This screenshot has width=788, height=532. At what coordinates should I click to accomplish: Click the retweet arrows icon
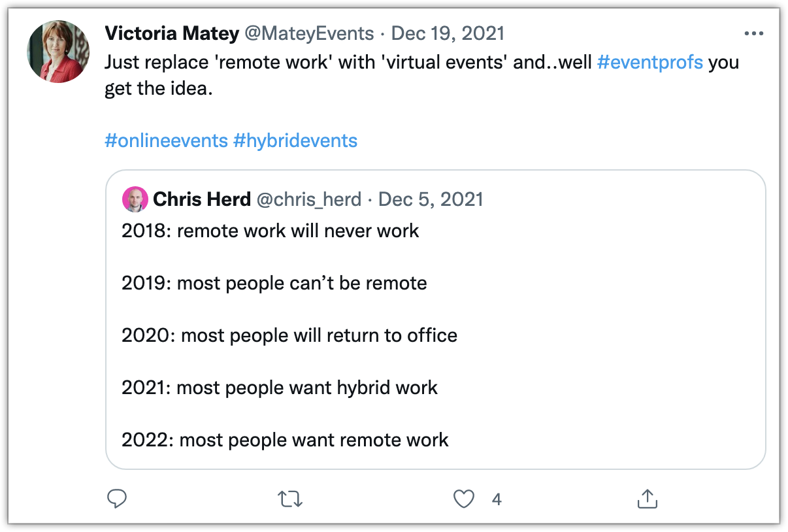tap(290, 500)
